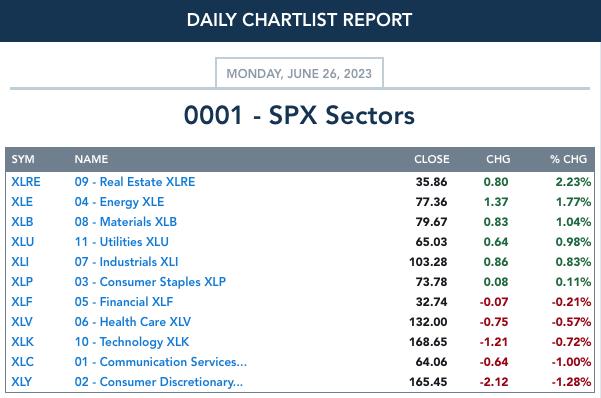The width and height of the screenshot is (601, 398).
Task: Sort by the SYM column header
Action: (x=23, y=159)
